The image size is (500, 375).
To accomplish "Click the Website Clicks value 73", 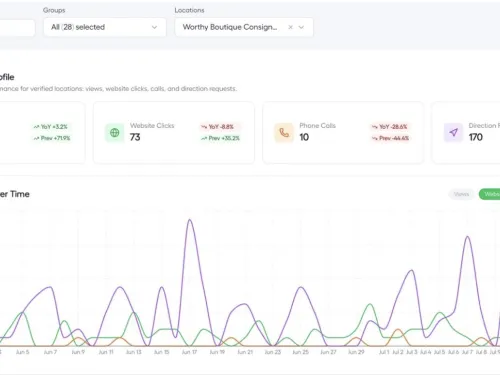I will 135,137.
